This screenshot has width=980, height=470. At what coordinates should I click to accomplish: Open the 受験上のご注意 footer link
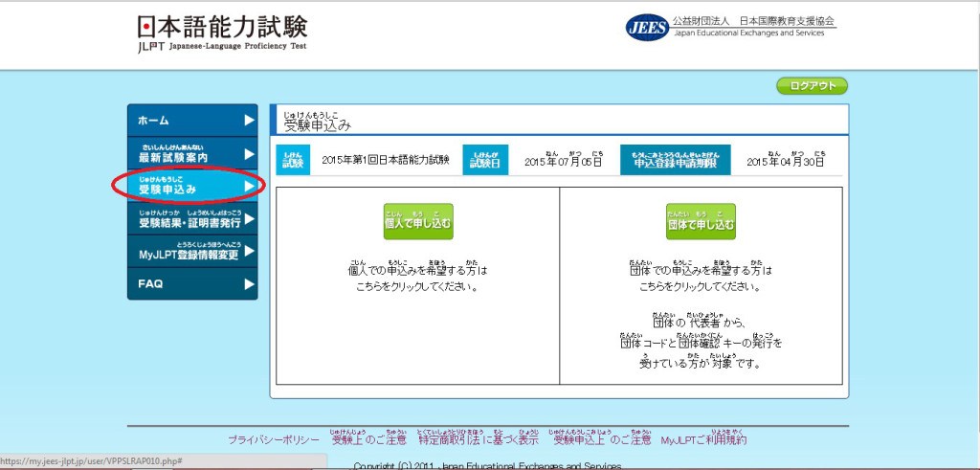coord(368,438)
